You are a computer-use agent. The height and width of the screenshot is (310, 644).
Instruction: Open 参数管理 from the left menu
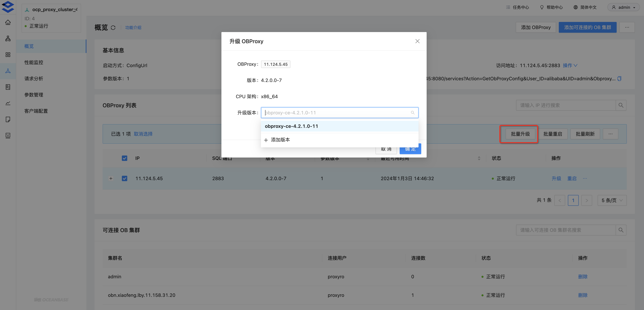tap(34, 95)
